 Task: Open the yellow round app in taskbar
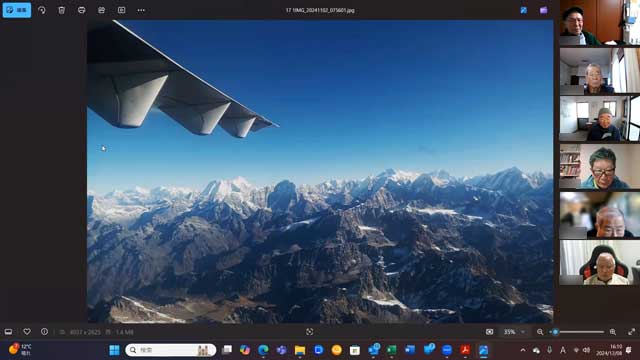click(337, 350)
